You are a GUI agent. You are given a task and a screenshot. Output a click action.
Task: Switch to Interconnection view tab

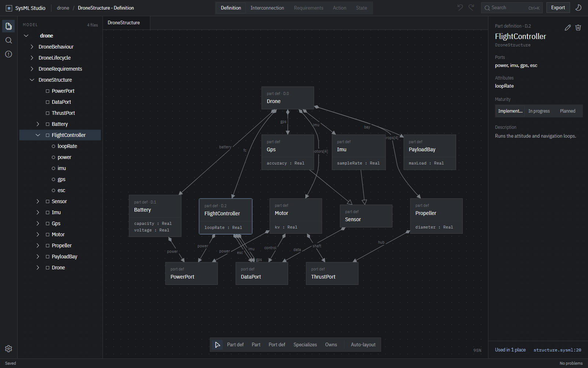[267, 8]
